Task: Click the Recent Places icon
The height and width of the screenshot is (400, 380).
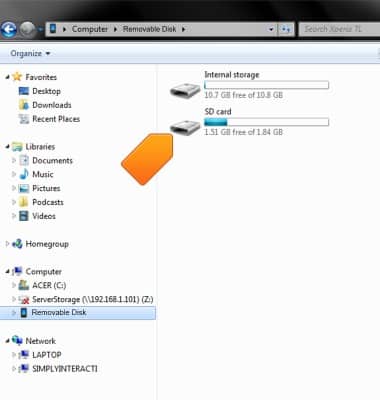Action: tap(24, 119)
